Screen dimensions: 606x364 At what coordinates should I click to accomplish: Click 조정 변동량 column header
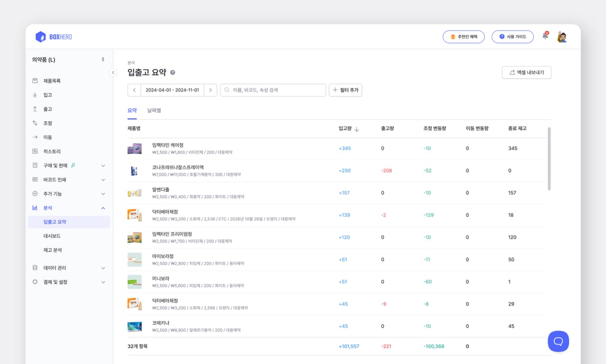pyautogui.click(x=434, y=129)
